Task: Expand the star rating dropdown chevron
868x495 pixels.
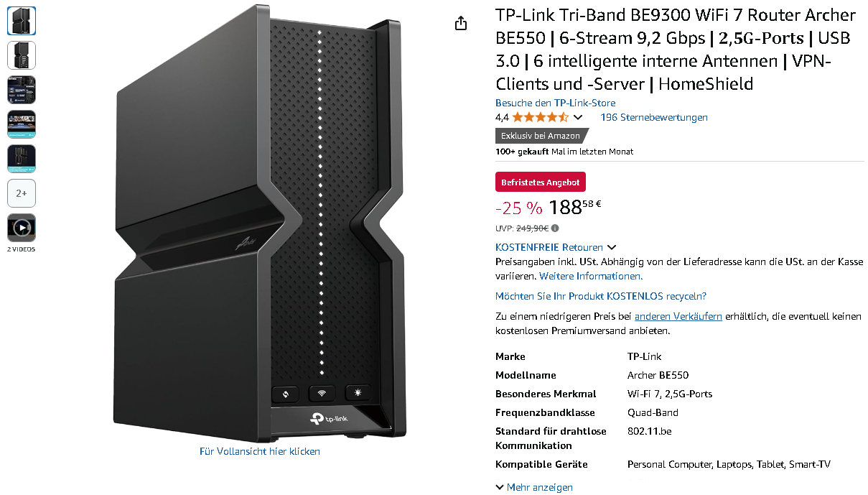Action: [x=578, y=117]
